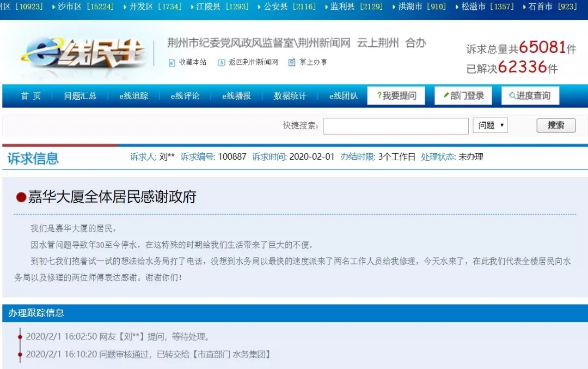Go to 首页 in navigation bar
The image size is (588, 369).
pyautogui.click(x=31, y=96)
